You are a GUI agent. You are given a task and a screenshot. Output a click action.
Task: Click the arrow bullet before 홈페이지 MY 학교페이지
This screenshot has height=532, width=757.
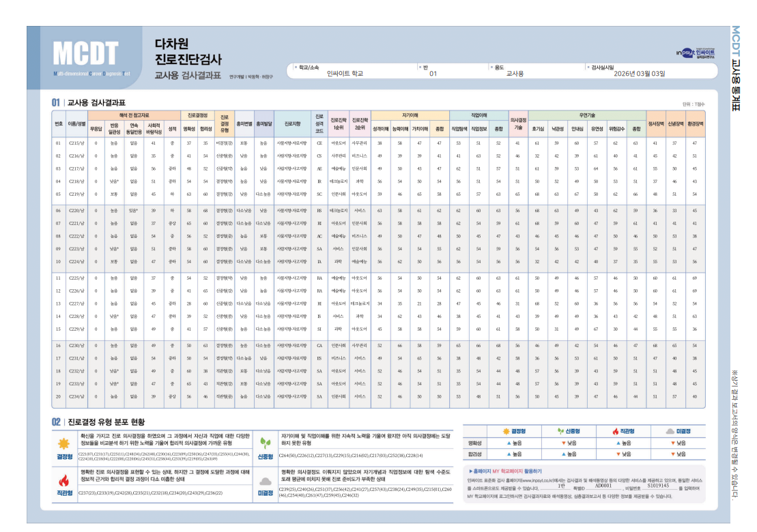pyautogui.click(x=471, y=471)
